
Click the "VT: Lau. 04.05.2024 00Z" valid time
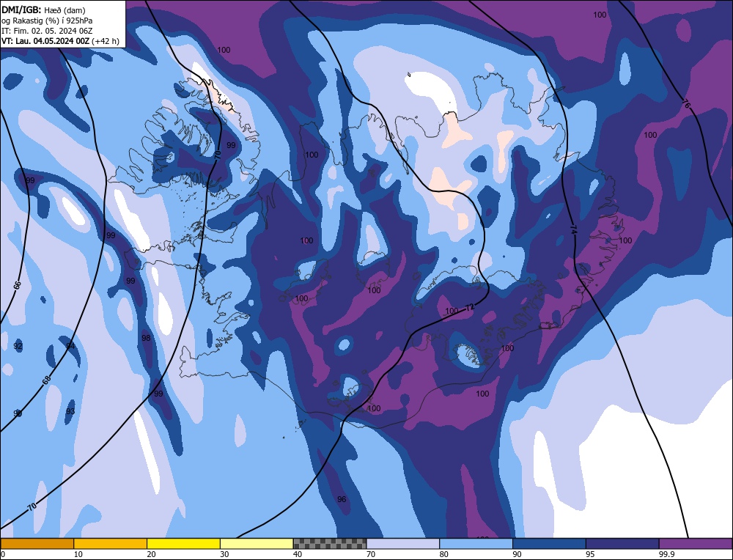coord(45,41)
